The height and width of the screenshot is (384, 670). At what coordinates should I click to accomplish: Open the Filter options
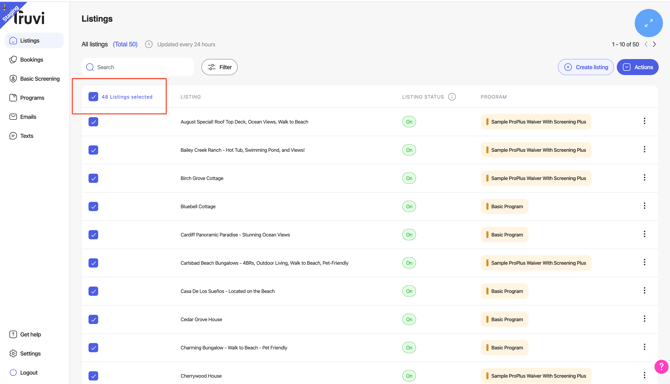pyautogui.click(x=220, y=67)
